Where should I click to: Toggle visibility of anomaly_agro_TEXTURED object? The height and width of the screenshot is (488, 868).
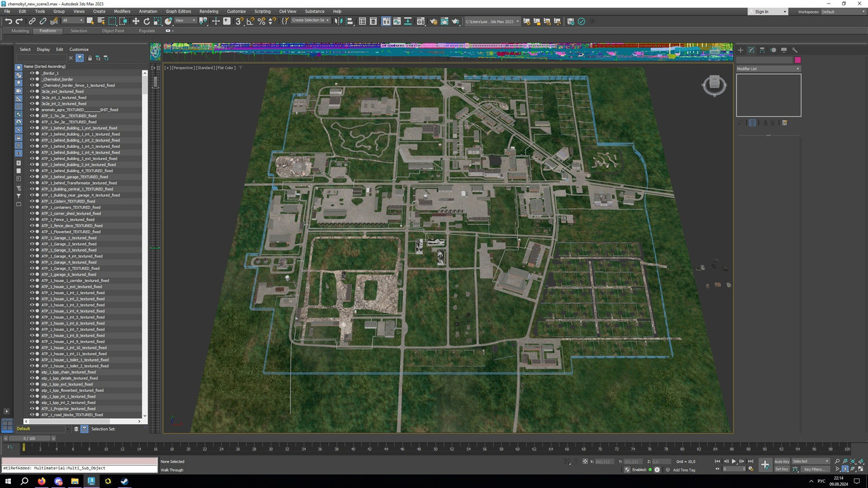[31, 110]
